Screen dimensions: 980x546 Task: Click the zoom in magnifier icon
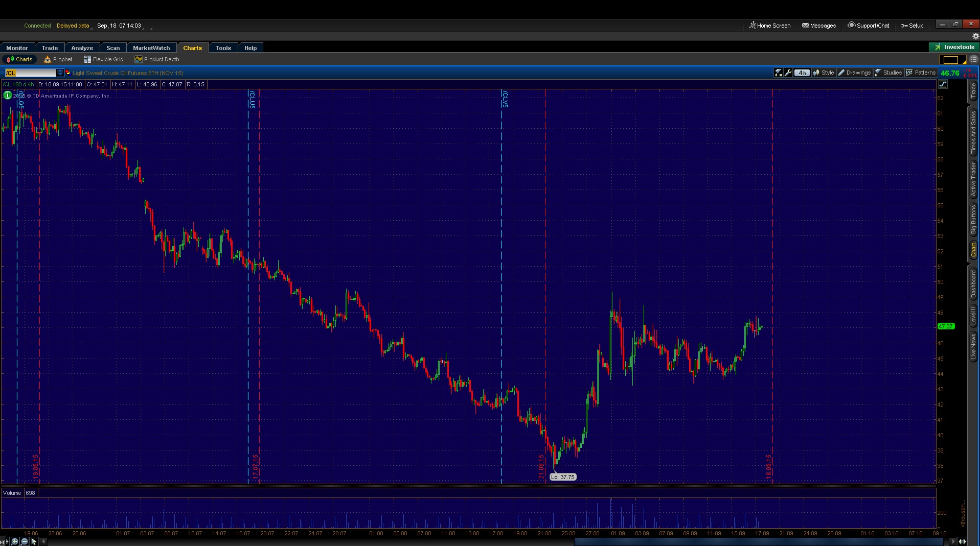click(x=15, y=541)
